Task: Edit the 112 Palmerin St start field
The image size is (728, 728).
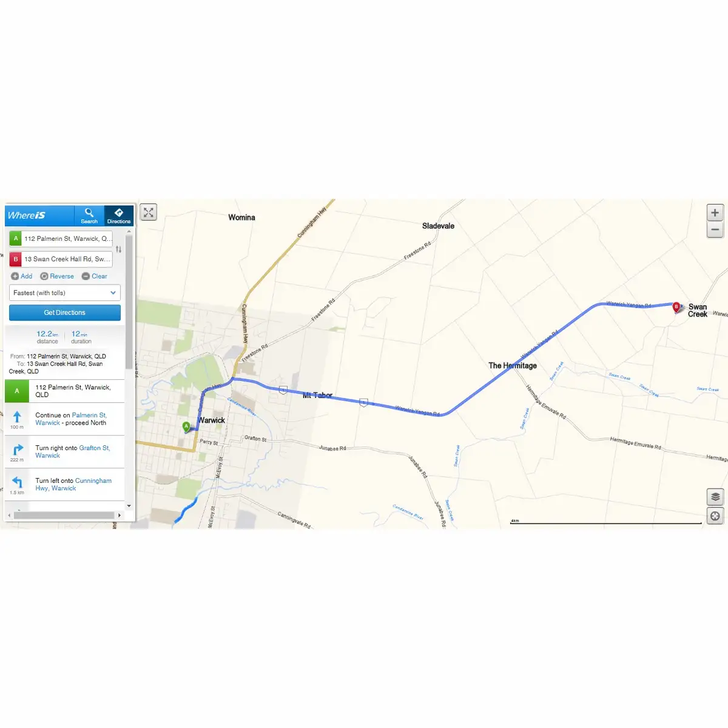Action: point(67,238)
